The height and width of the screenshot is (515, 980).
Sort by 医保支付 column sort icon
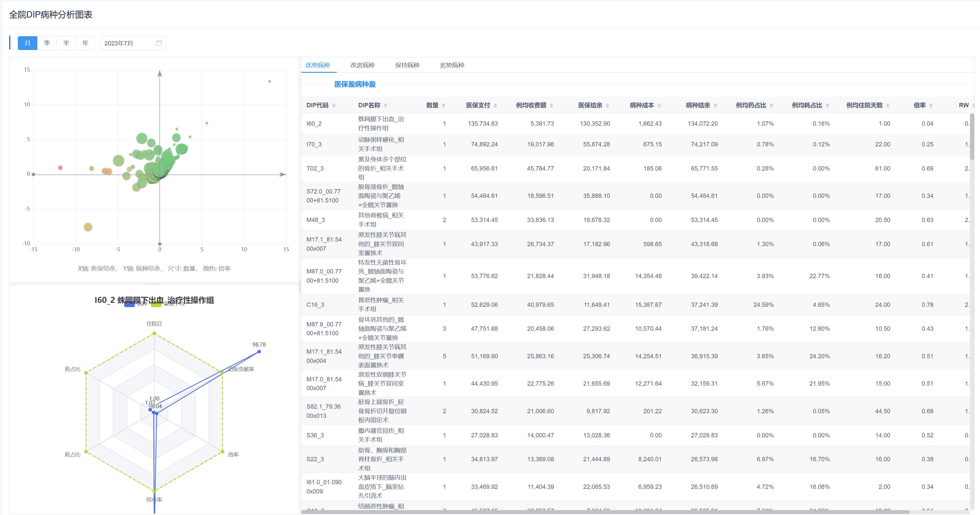pyautogui.click(x=495, y=106)
